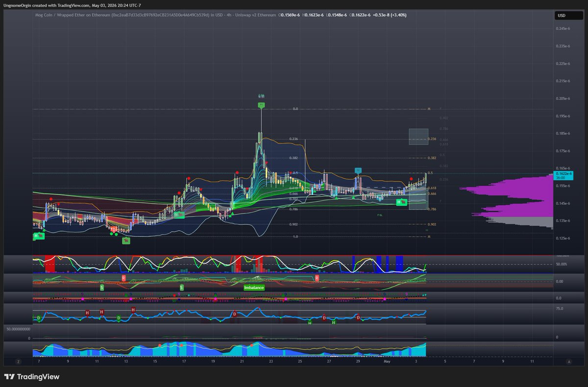Screen dimensions: 588x387
Task: Click the teal marker icon above the April 29 candle
Action: (x=358, y=170)
